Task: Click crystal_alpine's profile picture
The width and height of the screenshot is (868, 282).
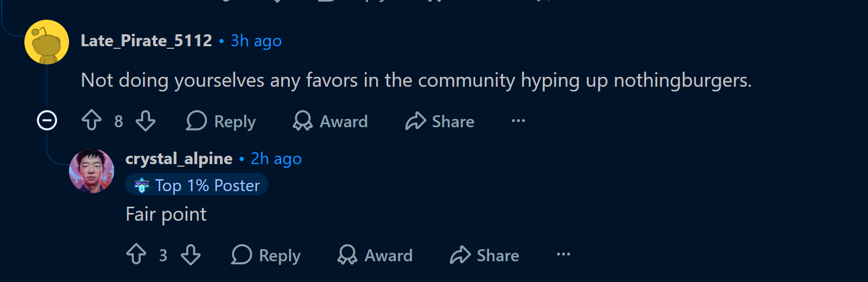Action: coord(92,171)
